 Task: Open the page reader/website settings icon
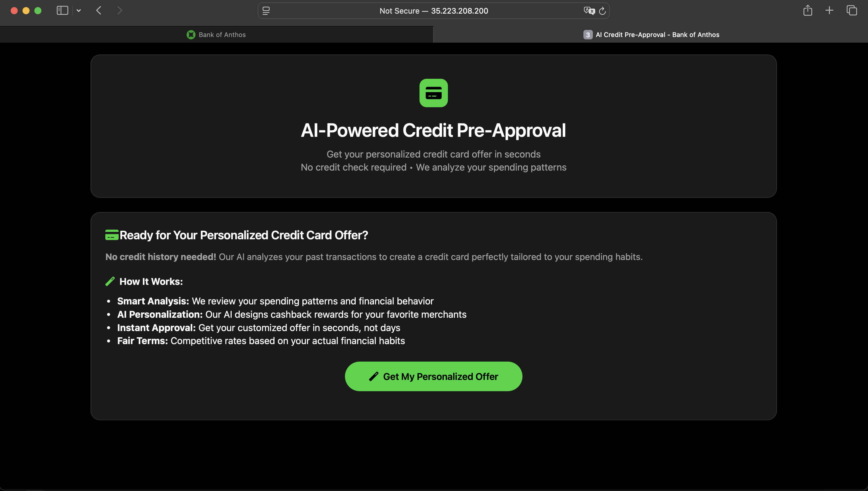pyautogui.click(x=266, y=11)
